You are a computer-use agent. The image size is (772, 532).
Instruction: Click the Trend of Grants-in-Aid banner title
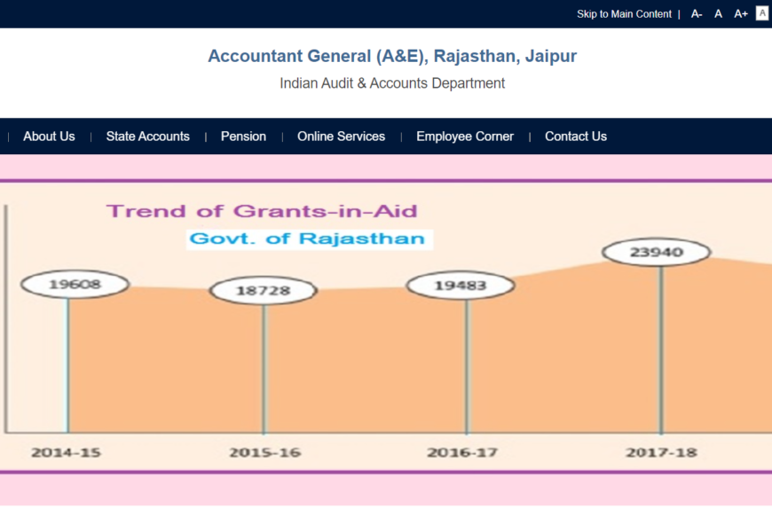(x=262, y=211)
